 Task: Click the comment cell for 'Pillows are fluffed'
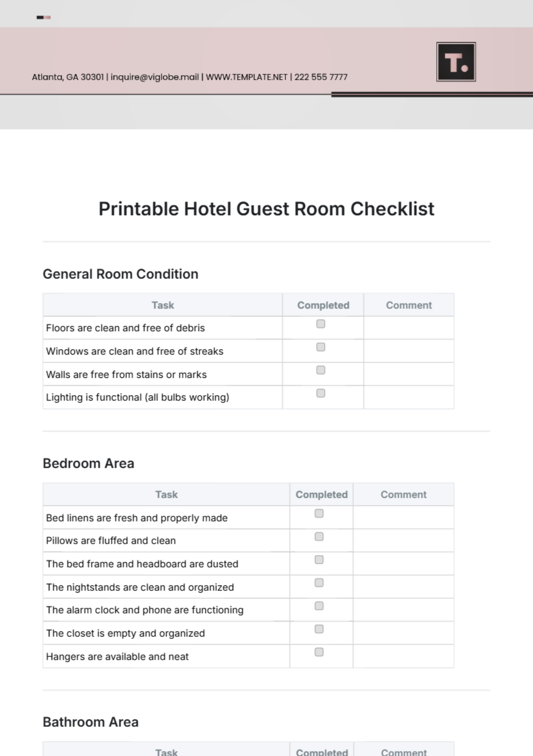click(x=403, y=540)
